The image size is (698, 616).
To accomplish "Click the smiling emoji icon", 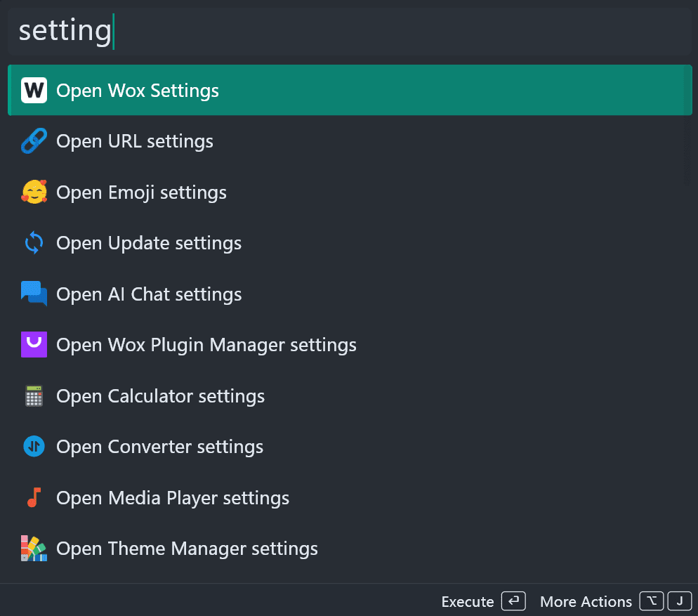I will pos(34,192).
